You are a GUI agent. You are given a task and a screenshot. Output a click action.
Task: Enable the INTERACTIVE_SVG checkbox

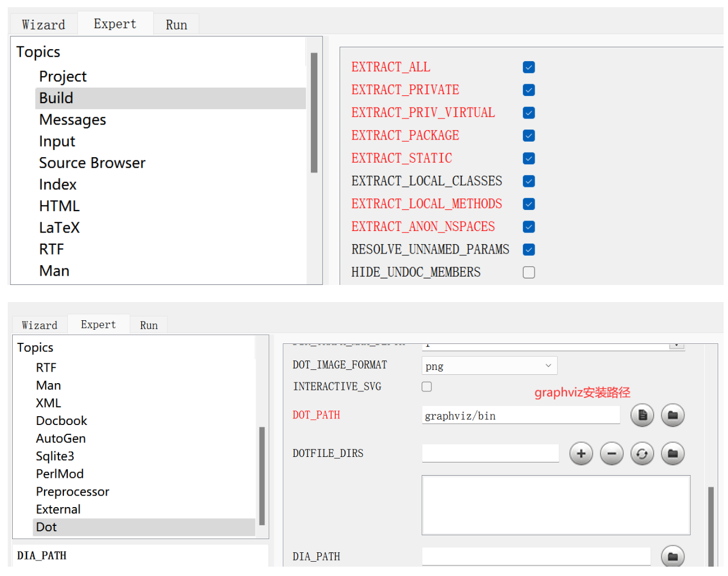427,386
